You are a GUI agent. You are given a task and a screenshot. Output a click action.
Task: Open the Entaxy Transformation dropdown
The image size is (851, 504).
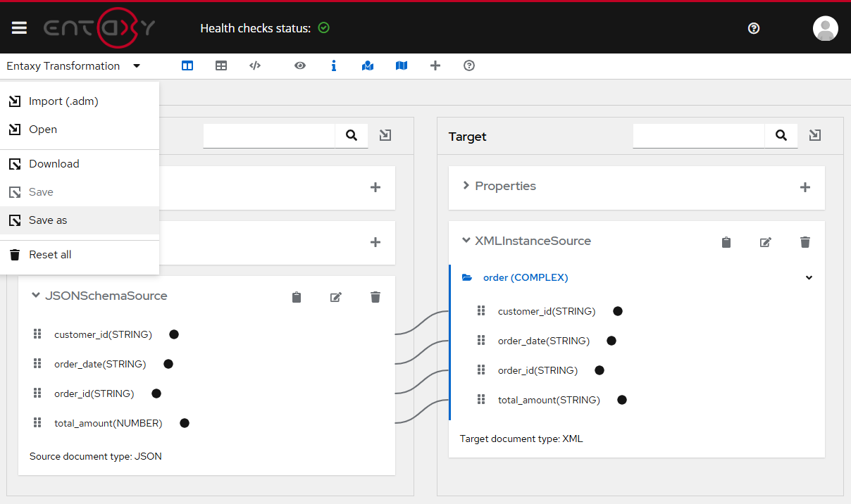point(73,66)
